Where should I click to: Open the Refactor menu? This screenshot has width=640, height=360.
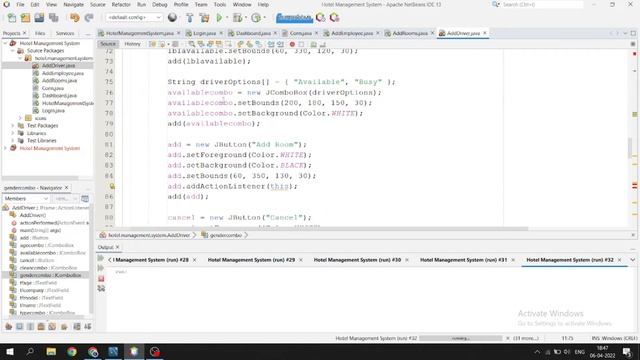tap(121, 4)
